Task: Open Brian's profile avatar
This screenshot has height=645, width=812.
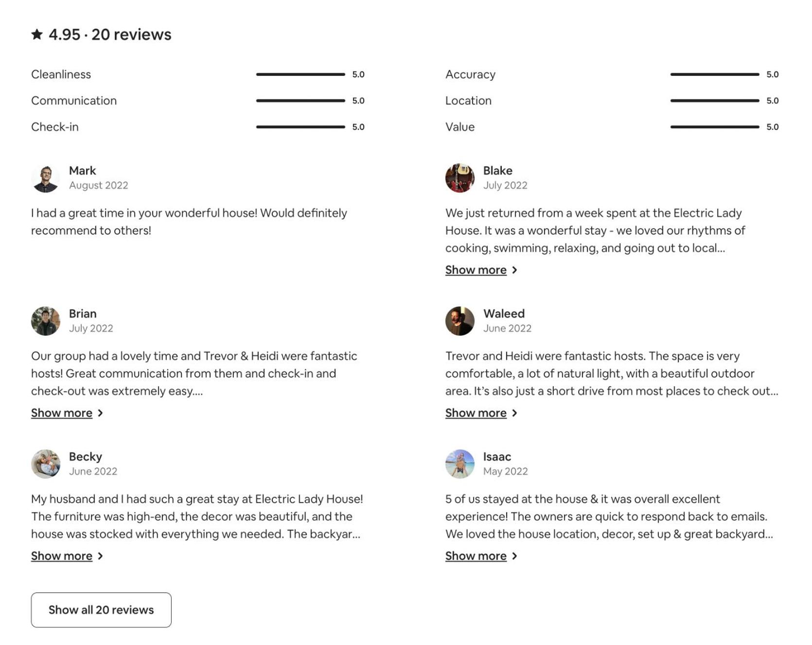Action: click(x=46, y=321)
